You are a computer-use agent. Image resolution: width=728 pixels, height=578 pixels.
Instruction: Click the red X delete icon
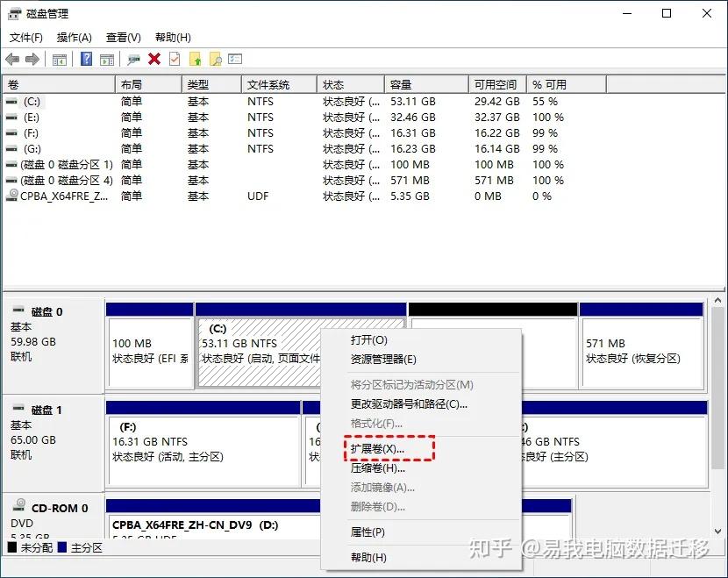click(x=154, y=59)
